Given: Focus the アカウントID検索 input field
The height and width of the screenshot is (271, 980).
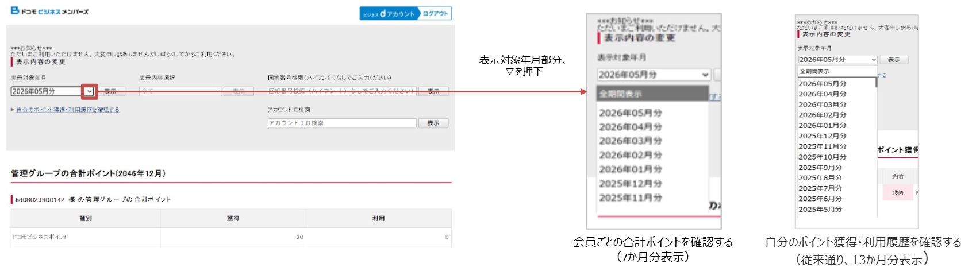Looking at the screenshot, I should click(x=342, y=123).
